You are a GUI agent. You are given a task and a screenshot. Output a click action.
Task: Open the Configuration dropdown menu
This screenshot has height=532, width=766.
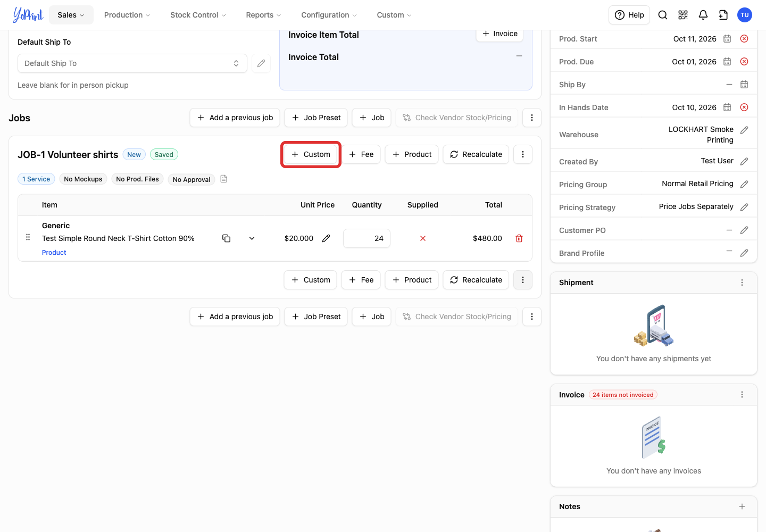(x=329, y=15)
